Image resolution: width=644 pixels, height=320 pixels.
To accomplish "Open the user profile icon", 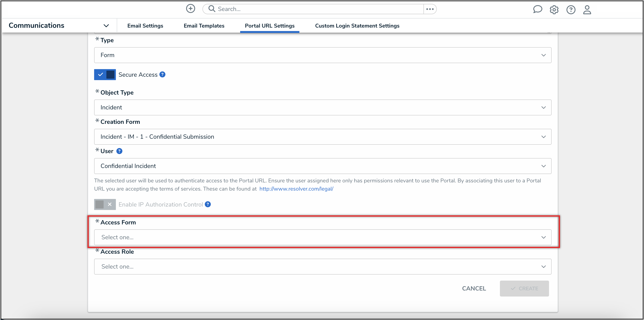I will click(x=587, y=10).
